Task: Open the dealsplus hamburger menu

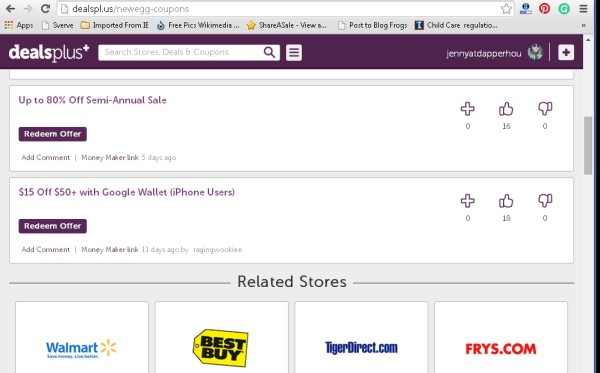Action: click(x=294, y=52)
